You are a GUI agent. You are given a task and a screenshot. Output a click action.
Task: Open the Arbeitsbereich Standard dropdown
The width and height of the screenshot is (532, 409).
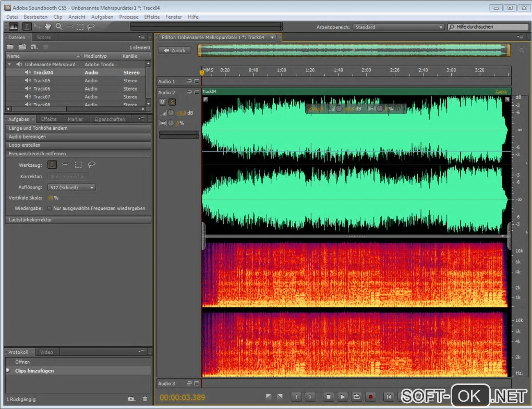[x=398, y=27]
